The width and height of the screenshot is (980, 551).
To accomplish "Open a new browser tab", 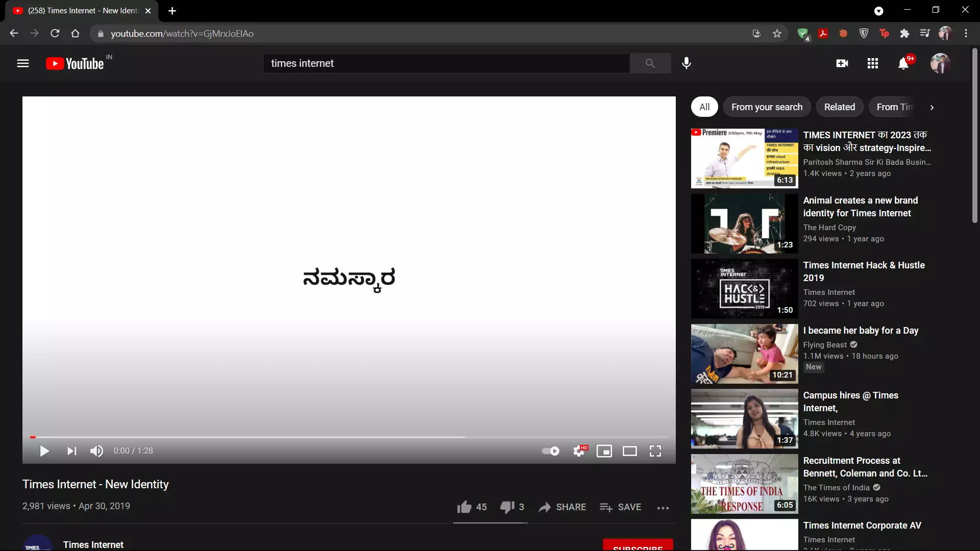I will (172, 11).
